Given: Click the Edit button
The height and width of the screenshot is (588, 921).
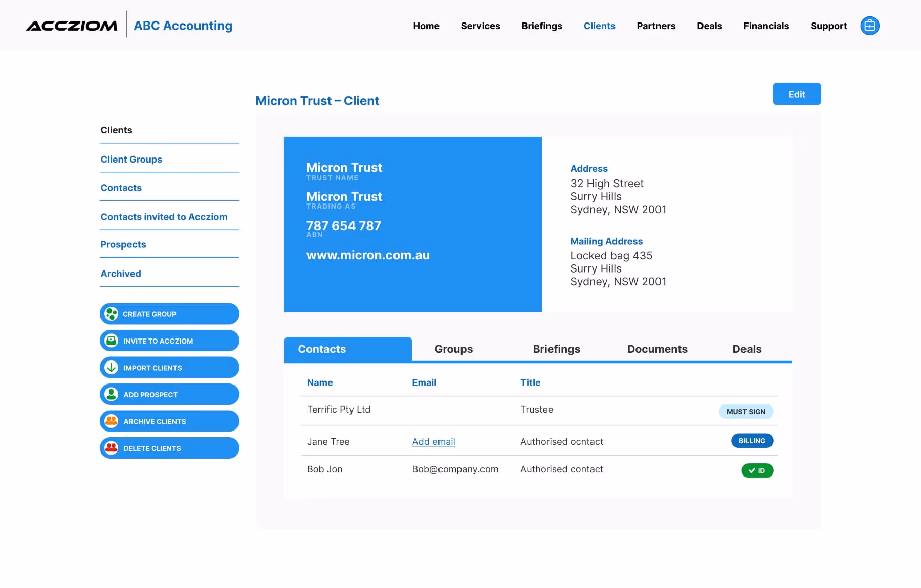Looking at the screenshot, I should [797, 94].
